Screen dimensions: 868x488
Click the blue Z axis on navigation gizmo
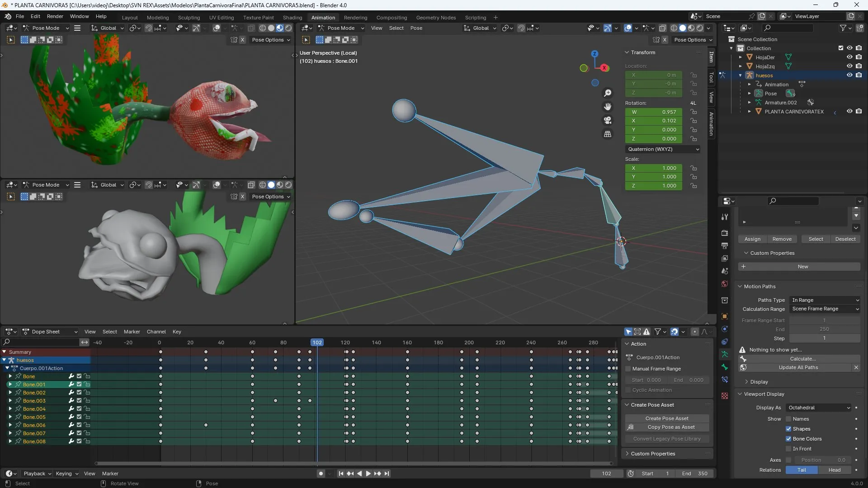(594, 54)
